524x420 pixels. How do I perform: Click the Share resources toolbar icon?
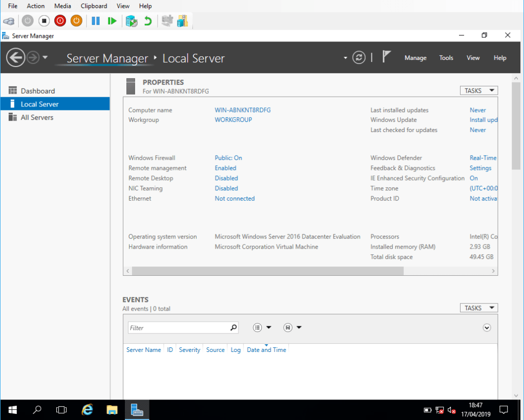(x=183, y=21)
